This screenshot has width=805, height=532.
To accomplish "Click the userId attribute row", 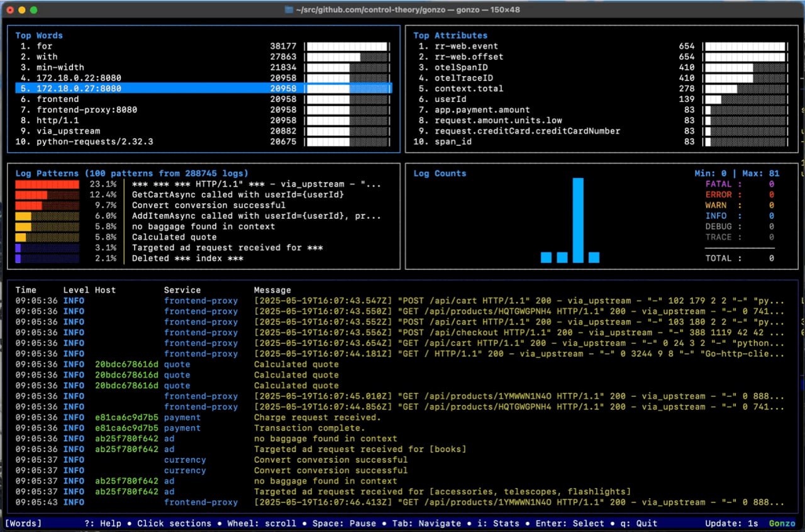I will click(450, 99).
